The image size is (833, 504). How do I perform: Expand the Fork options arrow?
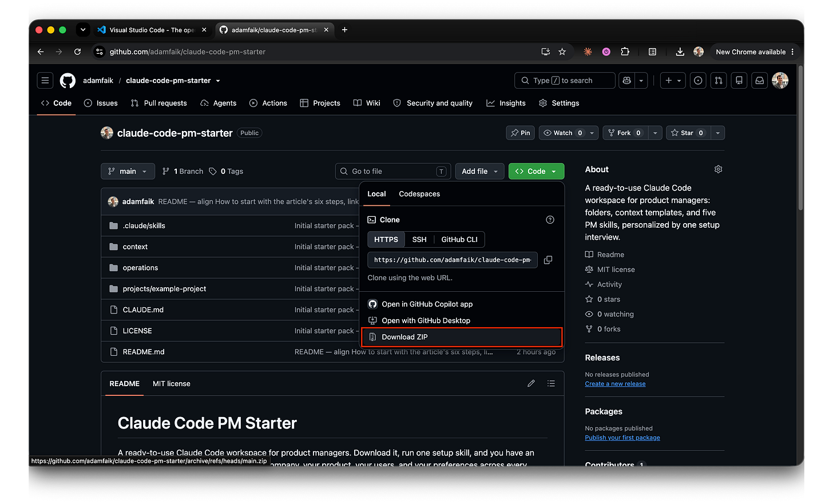click(x=655, y=133)
